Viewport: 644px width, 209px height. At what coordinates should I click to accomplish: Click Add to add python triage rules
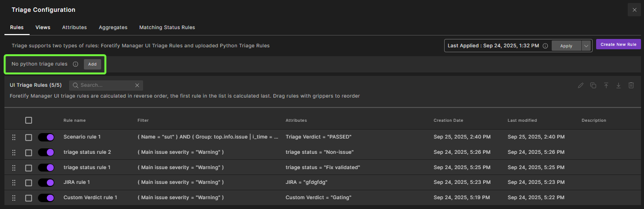click(92, 64)
